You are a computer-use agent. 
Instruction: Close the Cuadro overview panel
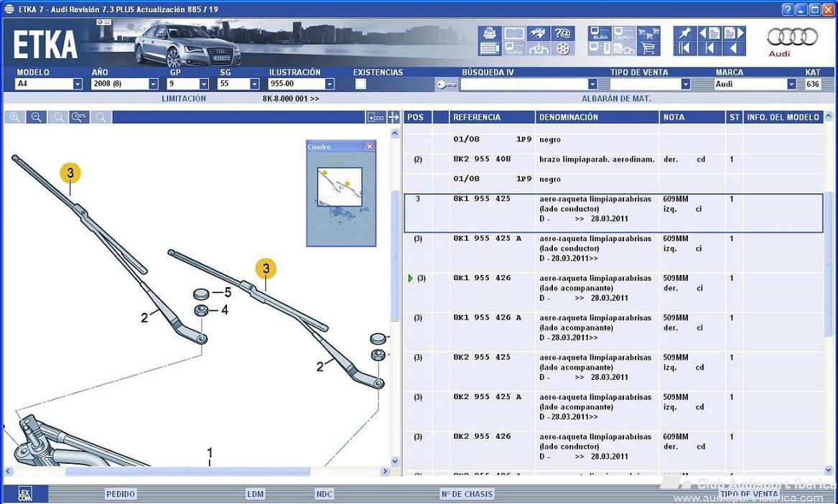click(370, 146)
